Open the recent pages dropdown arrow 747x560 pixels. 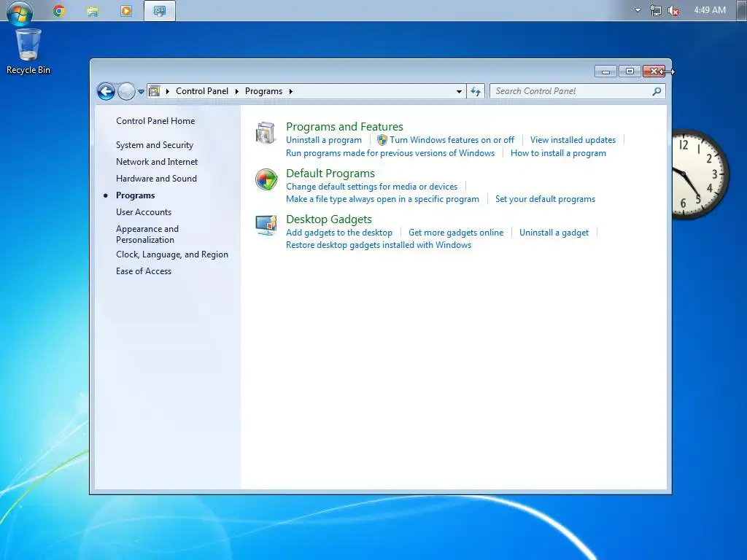coord(141,91)
